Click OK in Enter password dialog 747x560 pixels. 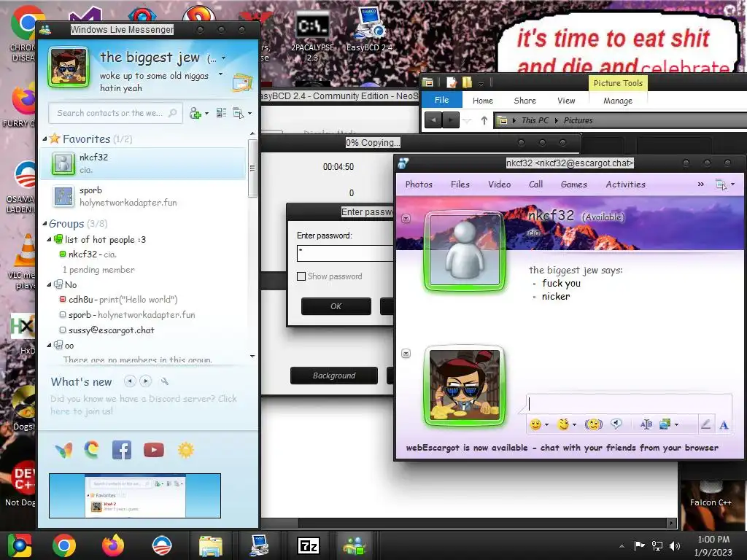pos(336,306)
